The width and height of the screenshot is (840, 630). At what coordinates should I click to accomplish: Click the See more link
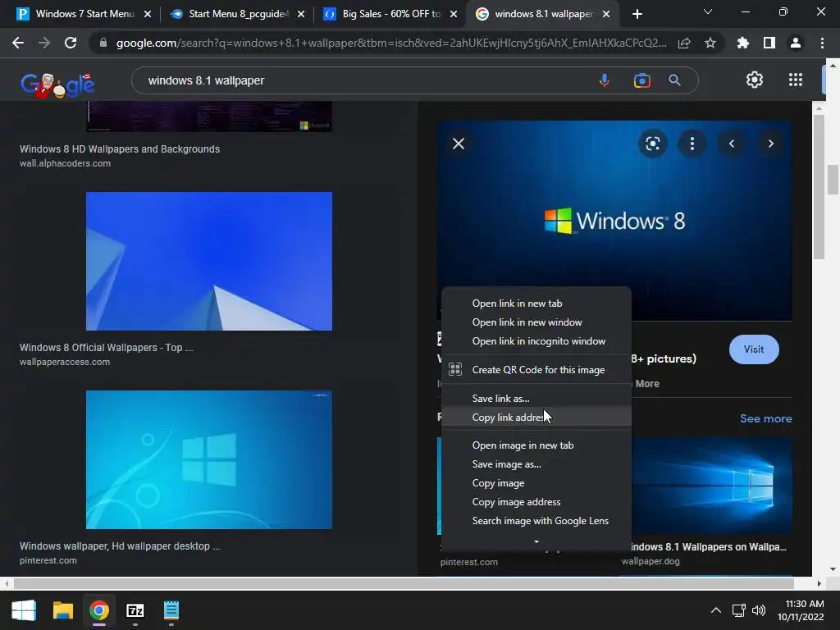click(x=765, y=418)
